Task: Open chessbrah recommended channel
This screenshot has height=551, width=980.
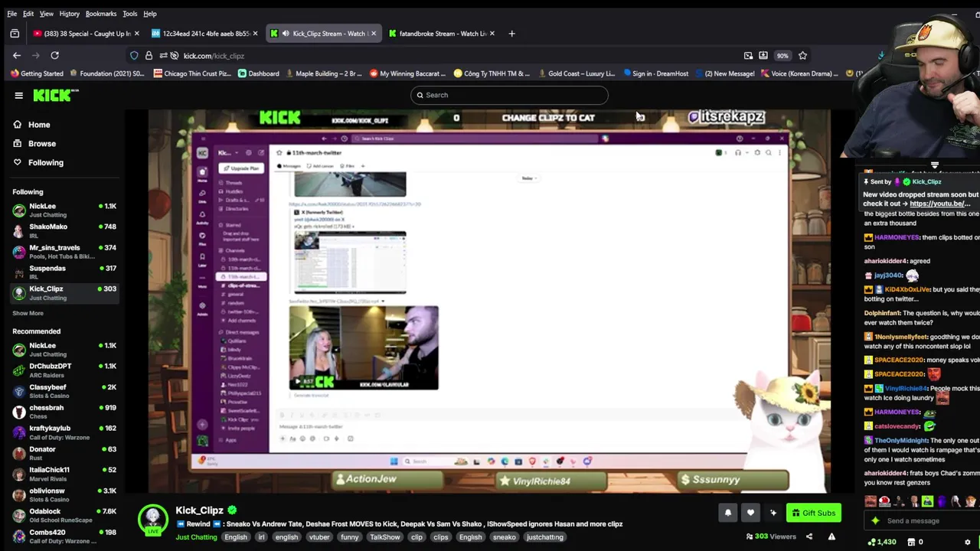Action: [x=64, y=411]
